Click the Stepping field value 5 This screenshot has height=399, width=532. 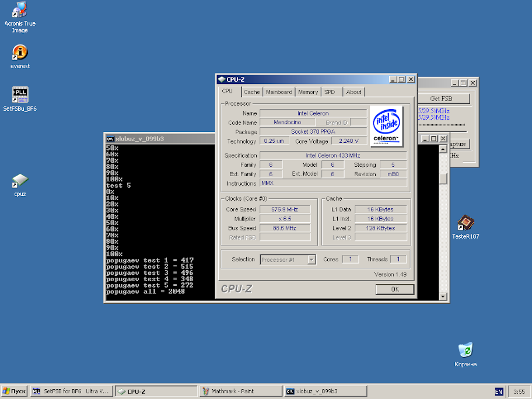393,165
